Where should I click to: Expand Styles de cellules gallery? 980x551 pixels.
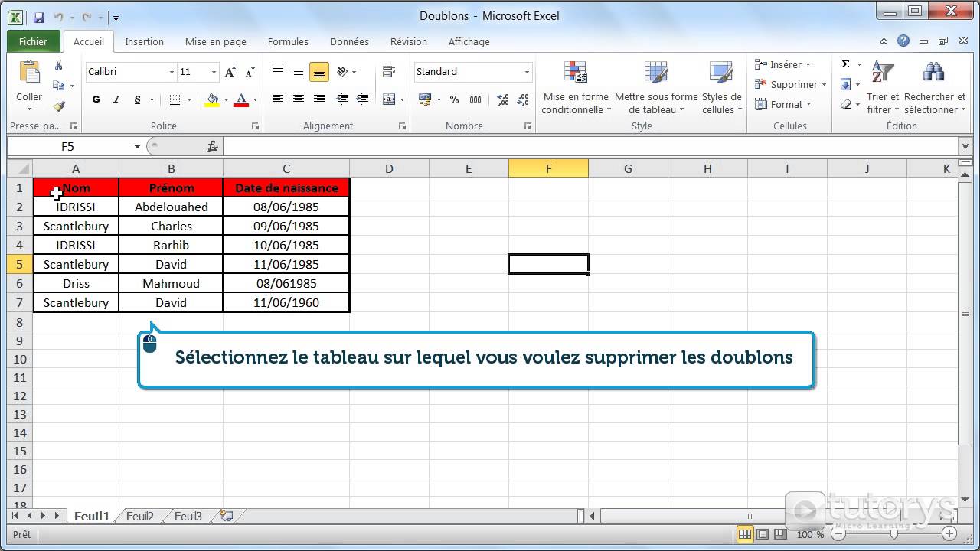[x=722, y=87]
